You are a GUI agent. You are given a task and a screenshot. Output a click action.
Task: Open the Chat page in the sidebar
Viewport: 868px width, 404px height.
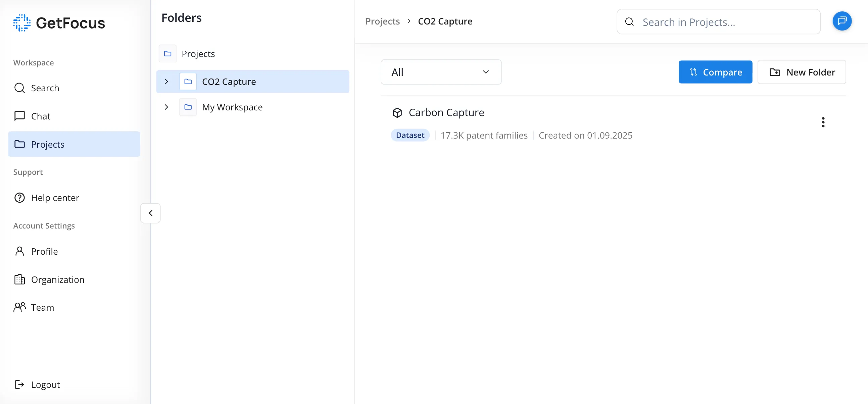pyautogui.click(x=74, y=116)
